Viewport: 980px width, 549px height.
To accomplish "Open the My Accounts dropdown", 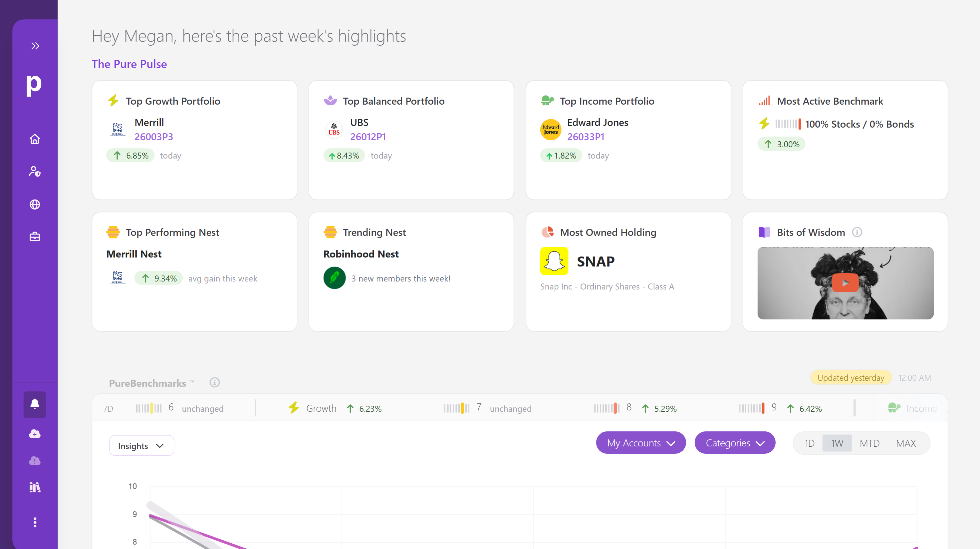I will pos(641,442).
